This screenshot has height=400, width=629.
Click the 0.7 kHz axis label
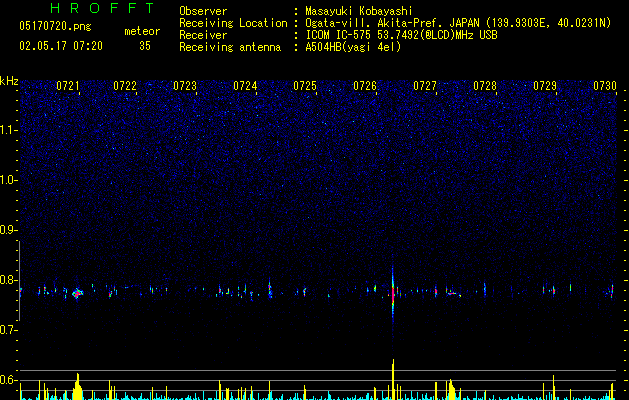point(9,330)
